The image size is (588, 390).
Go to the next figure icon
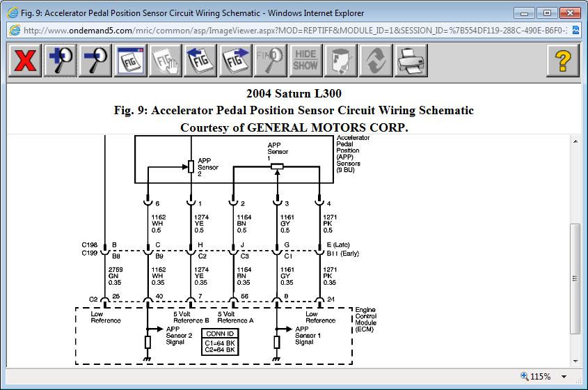(x=235, y=61)
